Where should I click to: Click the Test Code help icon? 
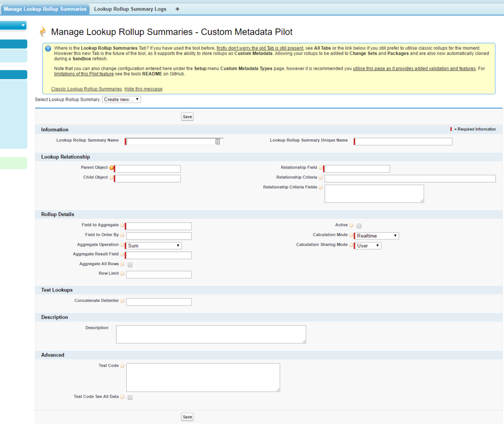point(122,366)
